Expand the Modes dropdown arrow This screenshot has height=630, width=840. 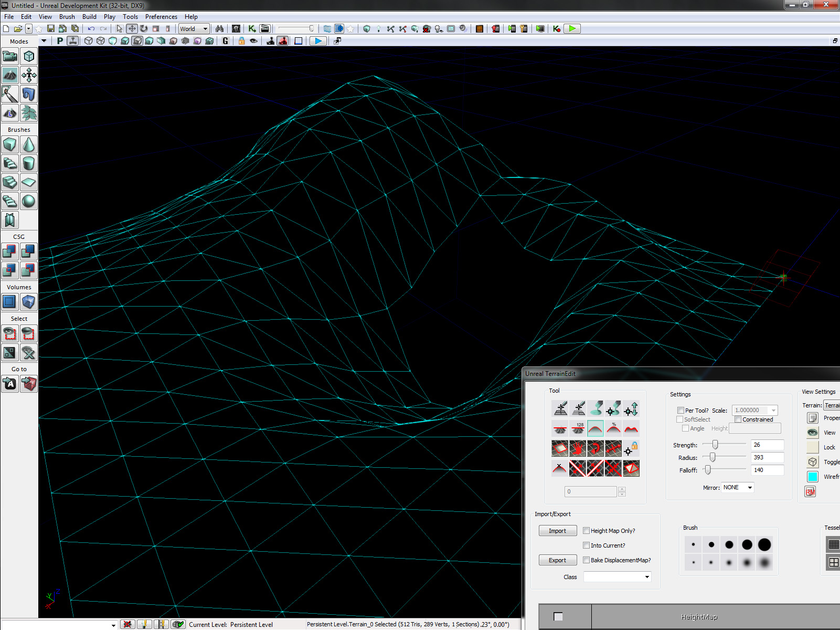coord(44,41)
